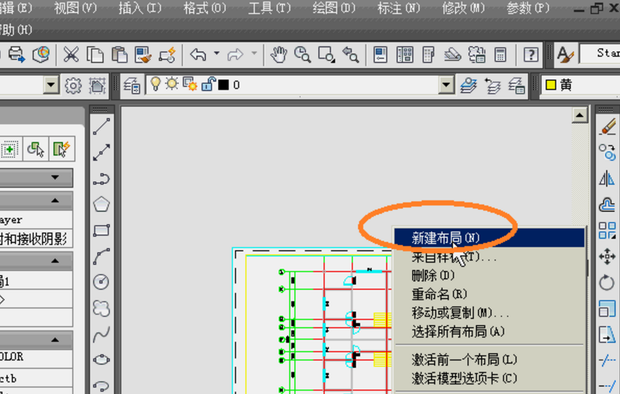Choose 新建布局(N) from context menu
The width and height of the screenshot is (620, 394).
[x=489, y=238]
